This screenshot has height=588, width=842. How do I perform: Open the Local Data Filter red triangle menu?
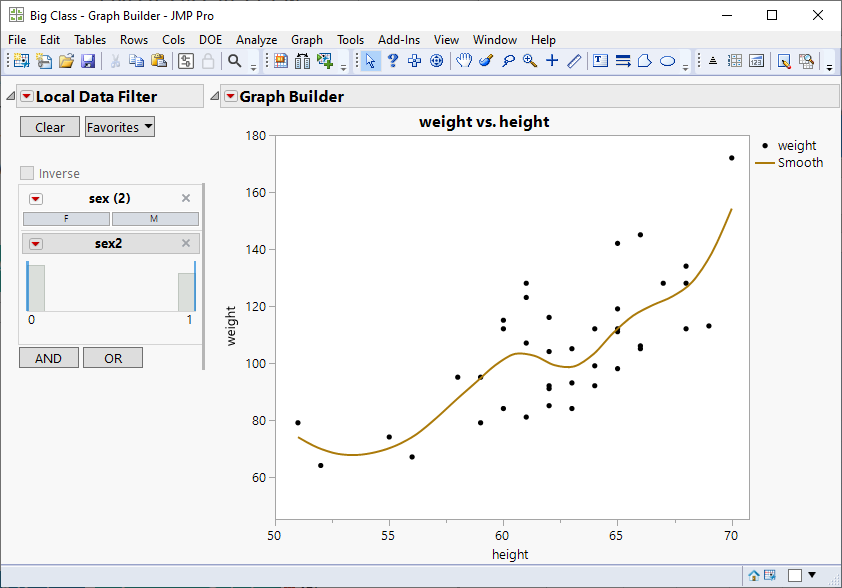click(26, 97)
